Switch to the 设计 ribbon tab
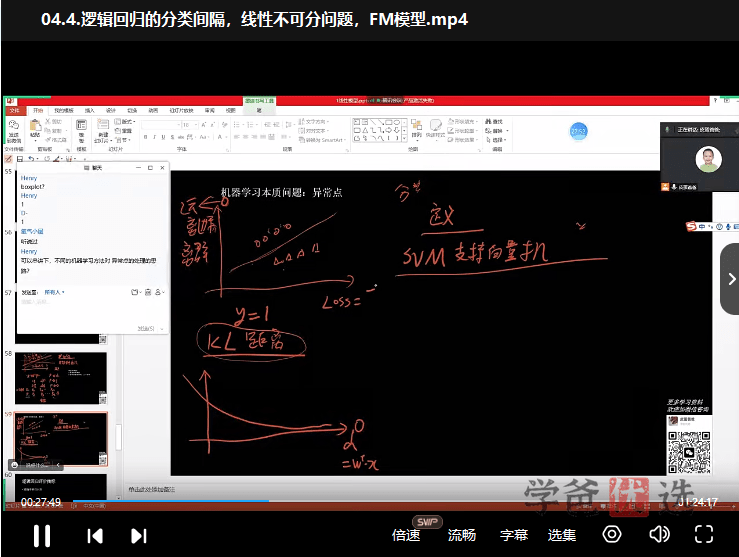Image resolution: width=739 pixels, height=557 pixels. 110,110
